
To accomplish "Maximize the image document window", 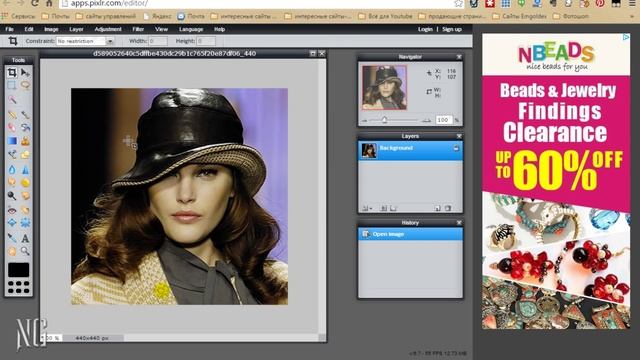I will (313, 53).
